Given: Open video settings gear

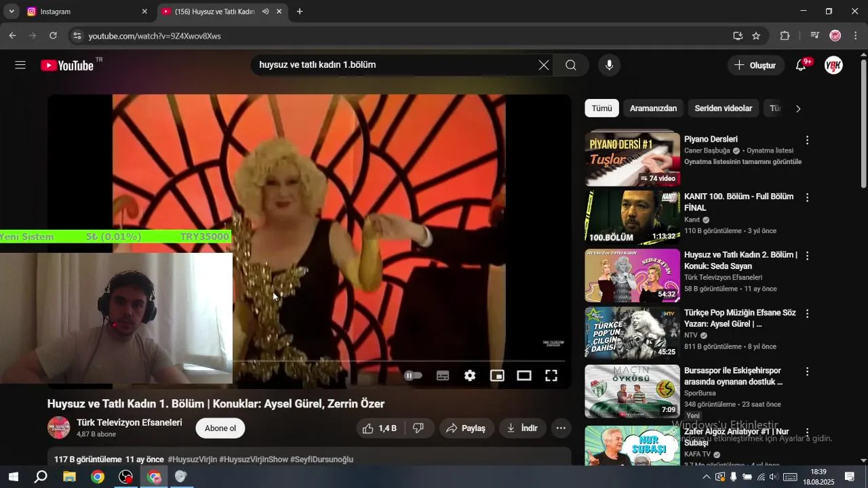Looking at the screenshot, I should pos(470,375).
